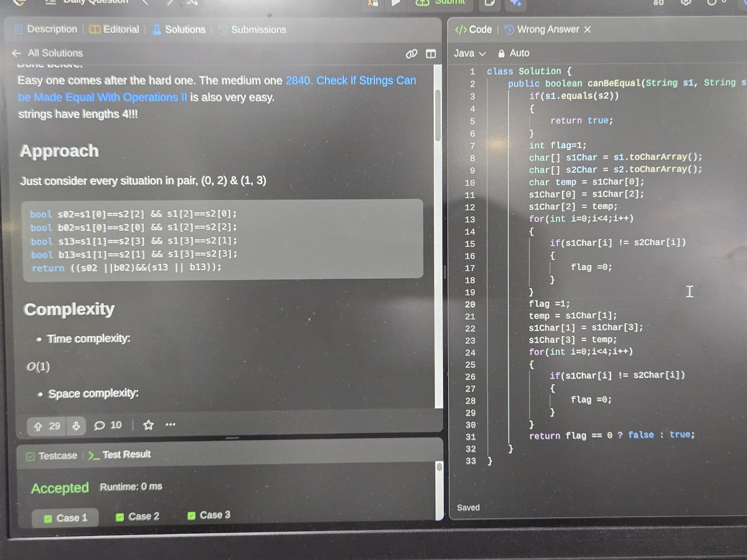Click 'Time complexity:' bullet text
This screenshot has height=560, width=747.
(x=88, y=339)
